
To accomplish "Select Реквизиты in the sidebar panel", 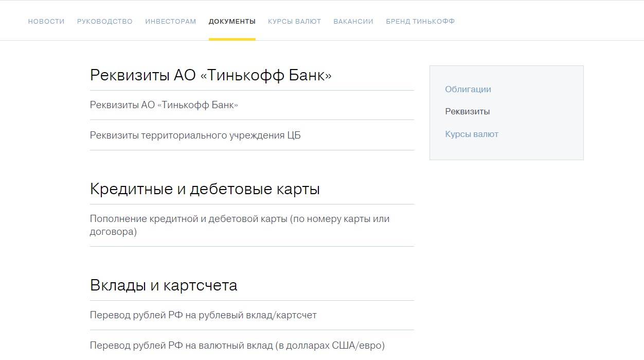I will click(467, 111).
